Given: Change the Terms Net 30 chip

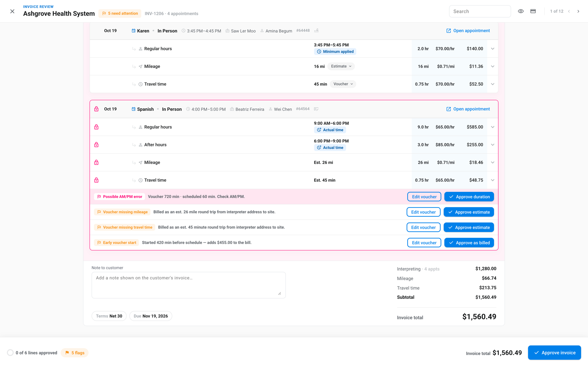Looking at the screenshot, I should (109, 316).
